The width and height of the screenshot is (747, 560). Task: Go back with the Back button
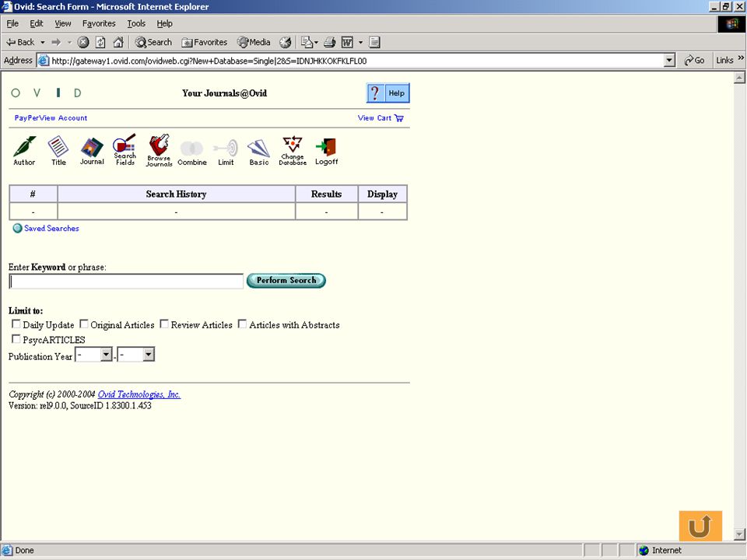[20, 42]
